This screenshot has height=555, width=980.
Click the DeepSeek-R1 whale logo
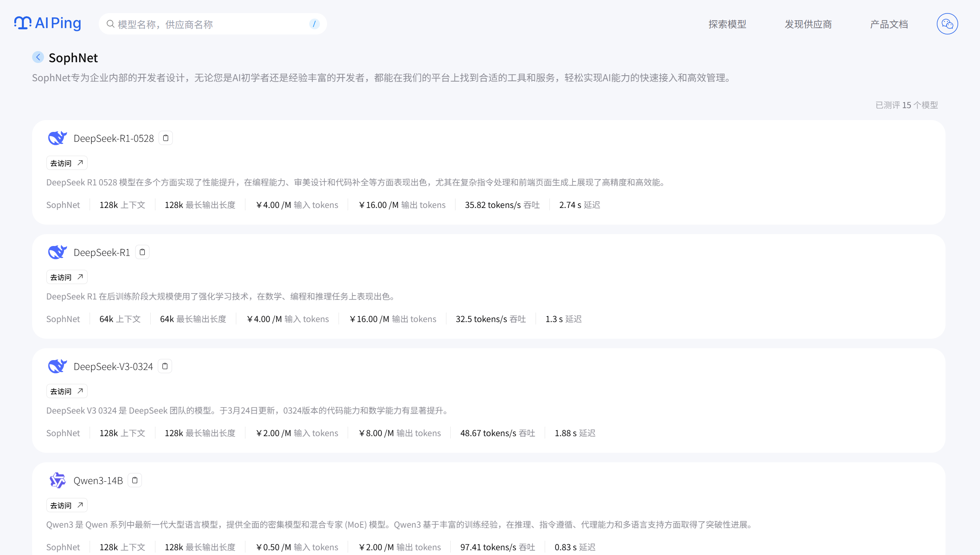coord(57,252)
